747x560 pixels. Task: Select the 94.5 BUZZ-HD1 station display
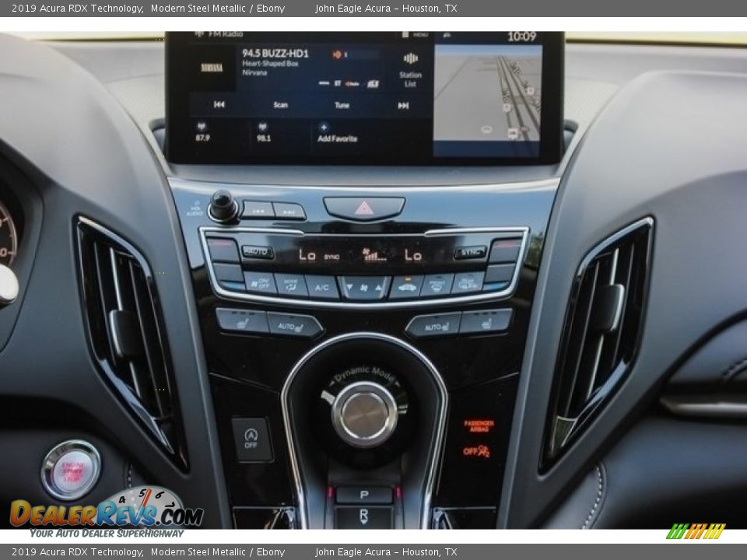pos(276,53)
